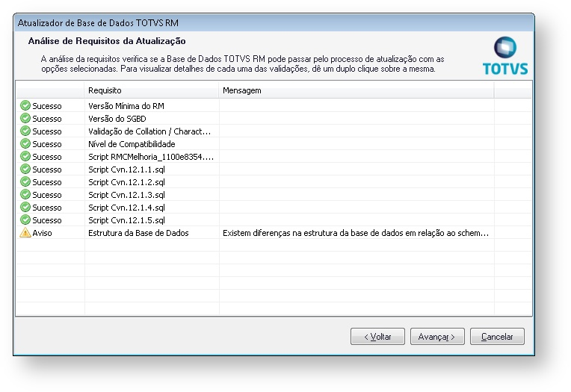Sort by the Requisito column header

pyautogui.click(x=151, y=90)
